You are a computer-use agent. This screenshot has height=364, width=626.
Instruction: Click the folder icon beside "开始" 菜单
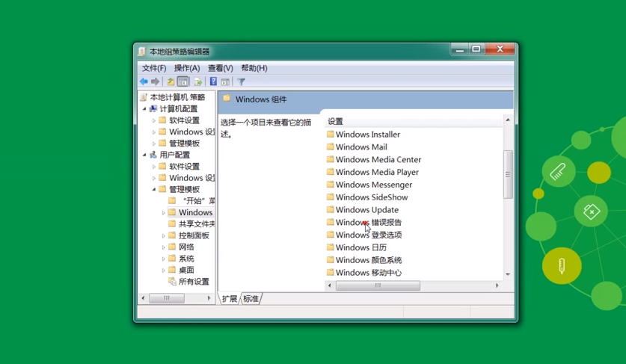pos(172,200)
